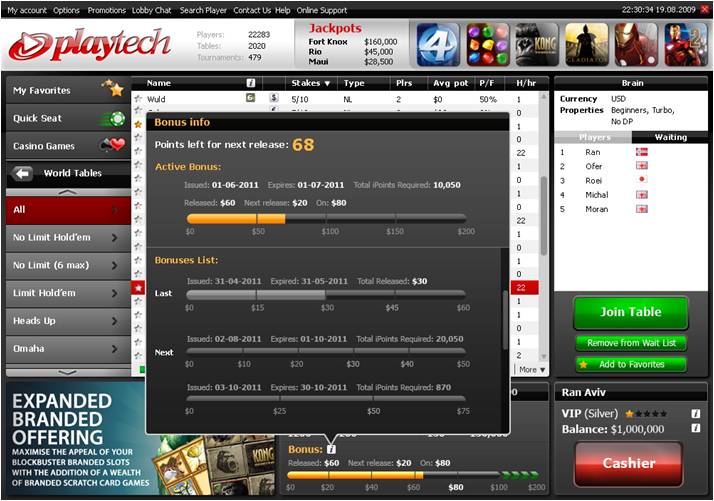Image resolution: width=714 pixels, height=501 pixels.
Task: Click the World Tables back arrow
Action: (x=22, y=173)
